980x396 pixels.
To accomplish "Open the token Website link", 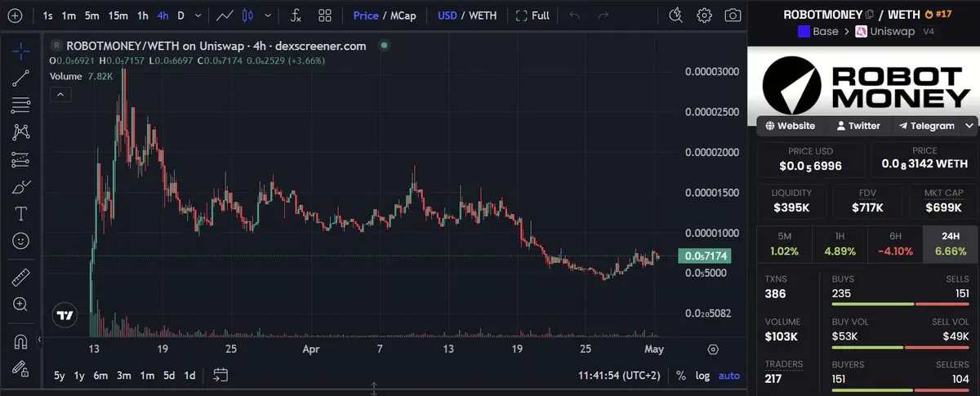I will point(789,126).
